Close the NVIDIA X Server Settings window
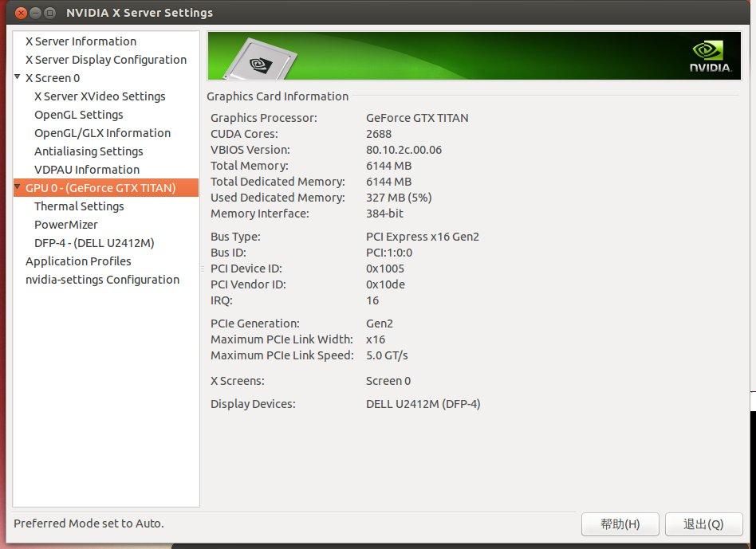The width and height of the screenshot is (756, 549). click(x=21, y=13)
